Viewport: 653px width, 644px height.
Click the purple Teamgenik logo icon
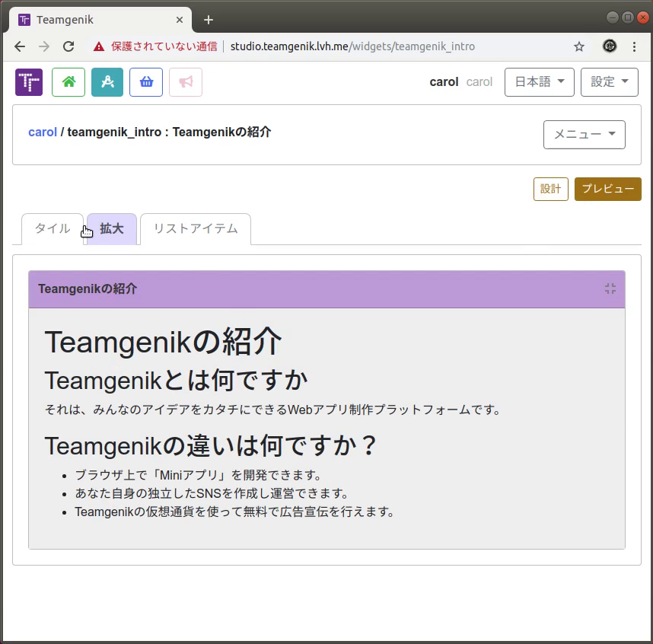[x=29, y=82]
